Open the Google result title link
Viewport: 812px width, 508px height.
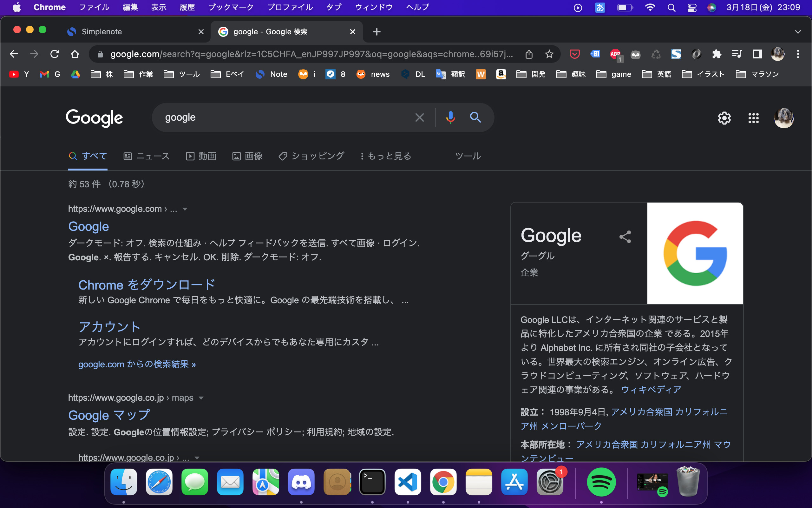coord(88,227)
